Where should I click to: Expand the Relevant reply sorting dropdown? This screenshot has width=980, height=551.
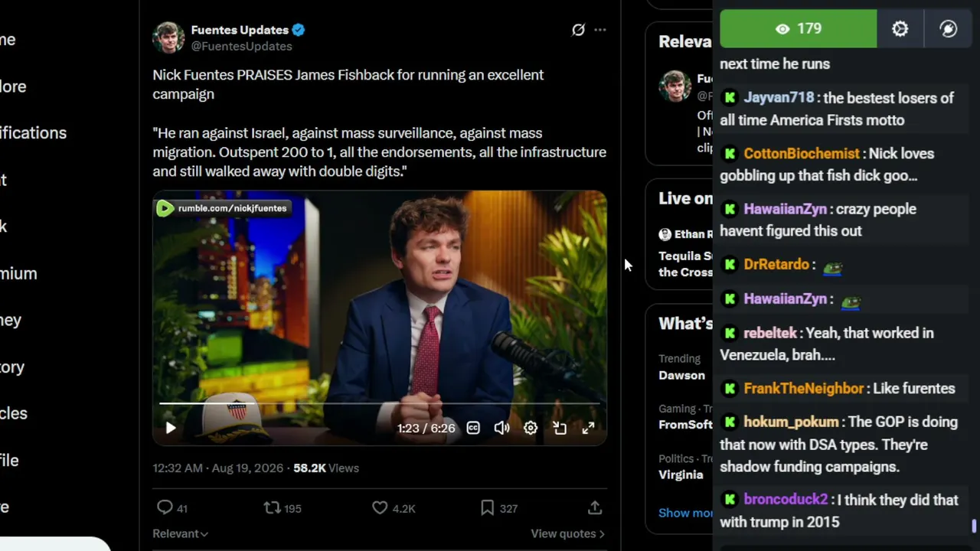(x=181, y=533)
